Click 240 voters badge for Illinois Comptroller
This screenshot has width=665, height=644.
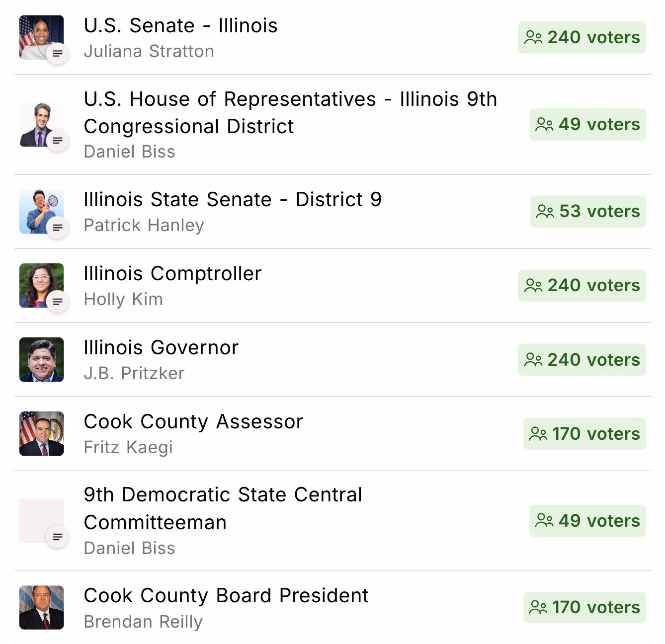tap(582, 286)
